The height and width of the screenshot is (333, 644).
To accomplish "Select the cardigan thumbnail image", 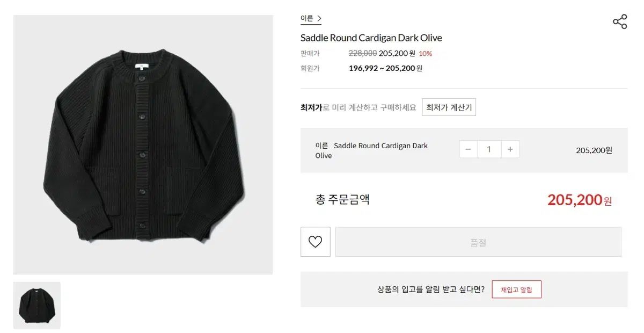I will [37, 305].
